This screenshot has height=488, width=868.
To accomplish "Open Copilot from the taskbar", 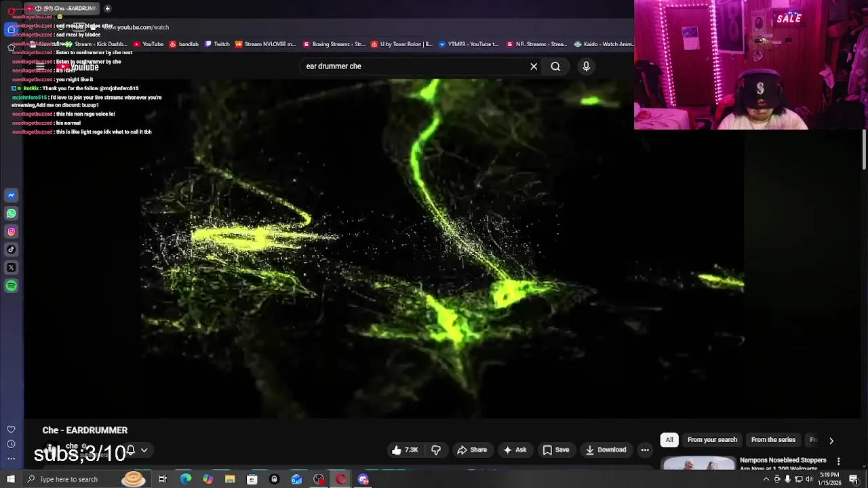I will [x=208, y=479].
